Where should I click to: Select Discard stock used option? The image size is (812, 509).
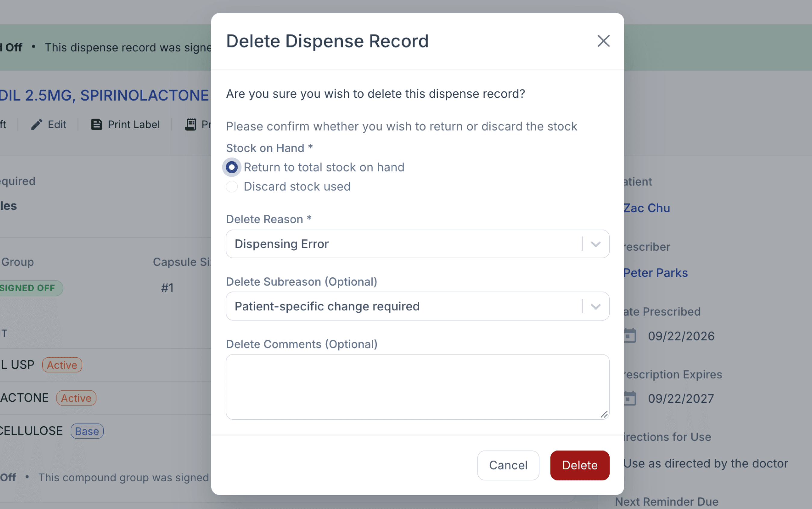pos(232,187)
